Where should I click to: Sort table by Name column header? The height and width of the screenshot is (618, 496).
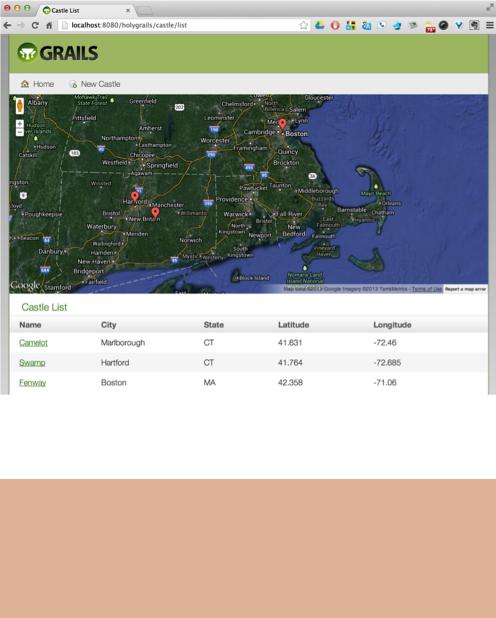coord(30,325)
